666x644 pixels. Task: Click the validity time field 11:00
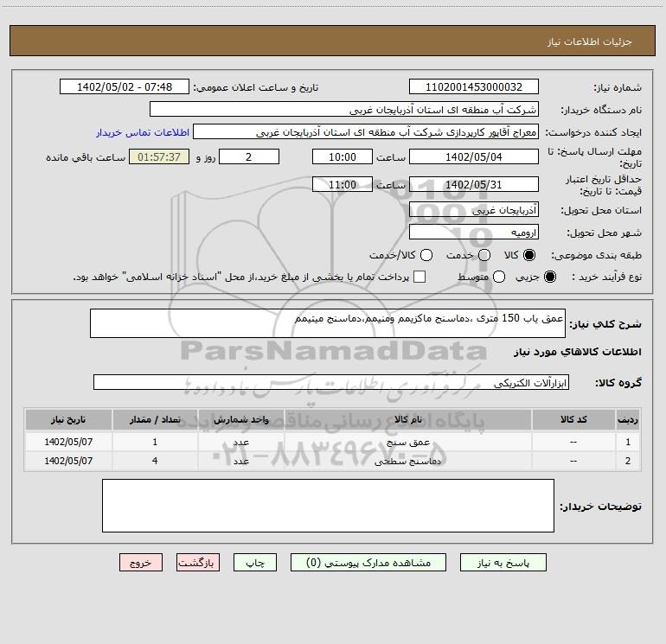(343, 184)
